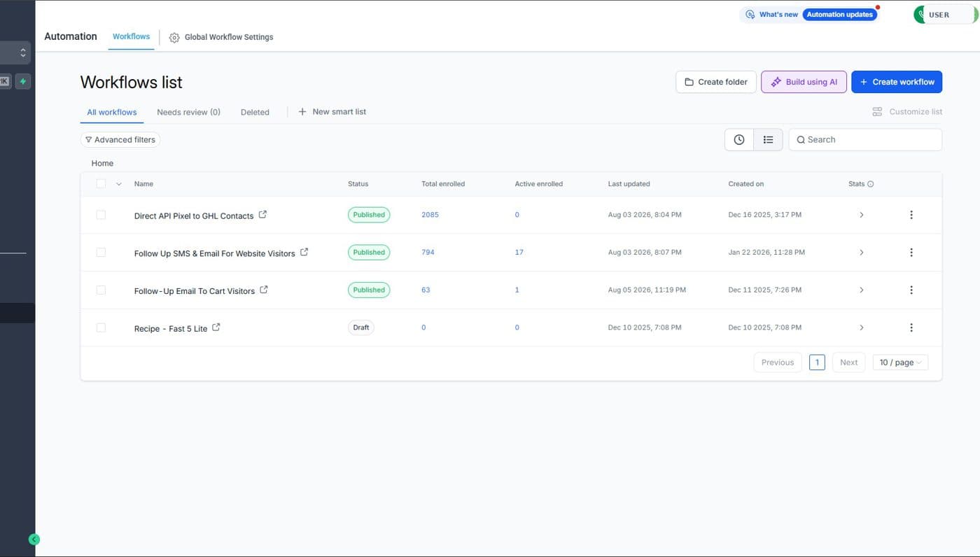Viewport: 980px width, 557px height.
Task: Click Published badge on Direct API Pixel row
Action: (x=369, y=215)
